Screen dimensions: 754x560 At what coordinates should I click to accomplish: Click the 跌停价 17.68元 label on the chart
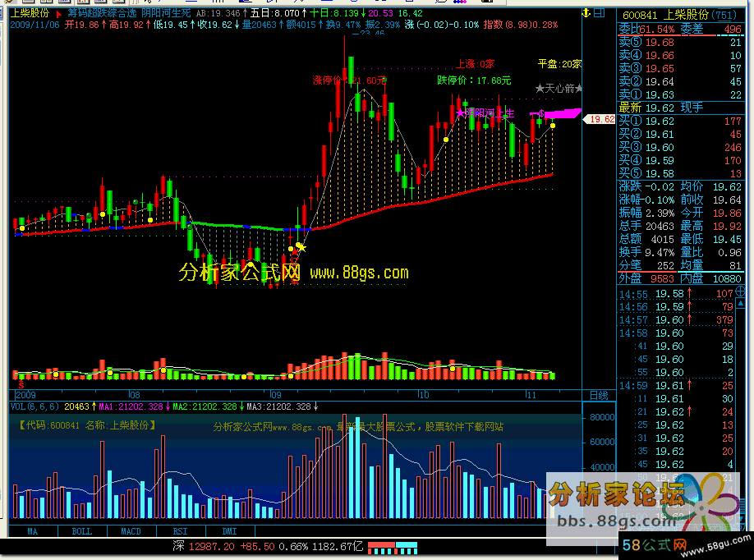coord(474,80)
